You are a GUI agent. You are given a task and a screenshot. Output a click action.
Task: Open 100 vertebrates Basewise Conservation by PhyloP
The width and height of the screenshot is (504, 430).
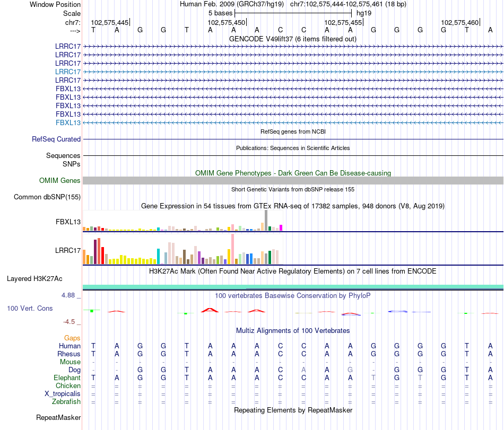pyautogui.click(x=293, y=295)
